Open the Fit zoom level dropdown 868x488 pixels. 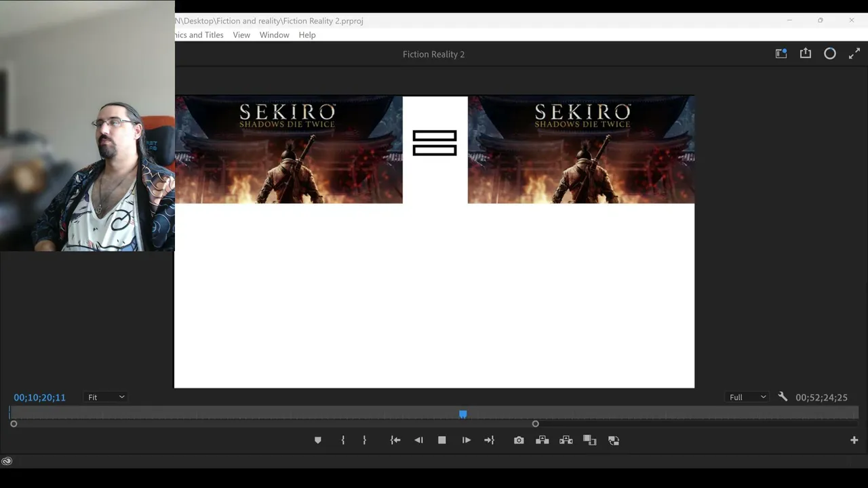[x=106, y=397]
